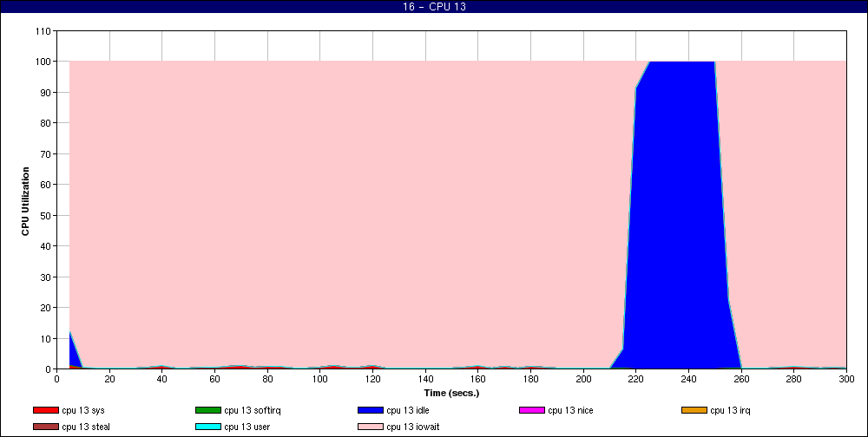Click x-axis tick label 220
Screen dimensions: 868x437
pyautogui.click(x=636, y=379)
